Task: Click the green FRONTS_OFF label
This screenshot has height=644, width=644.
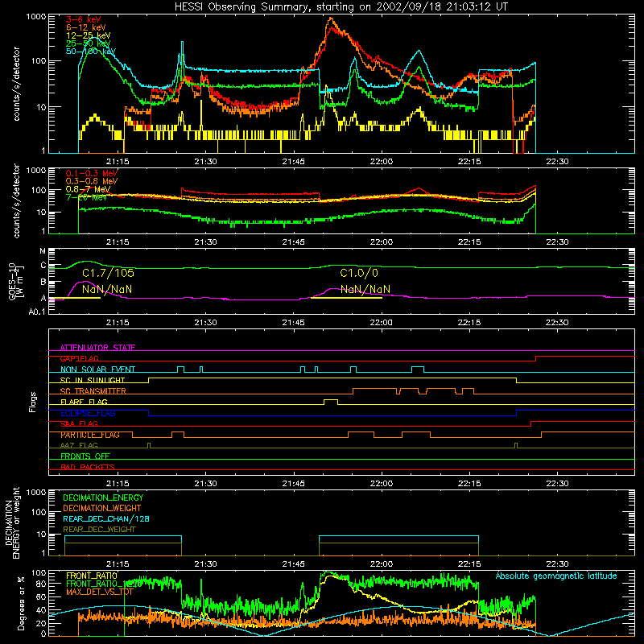Action: (x=85, y=456)
